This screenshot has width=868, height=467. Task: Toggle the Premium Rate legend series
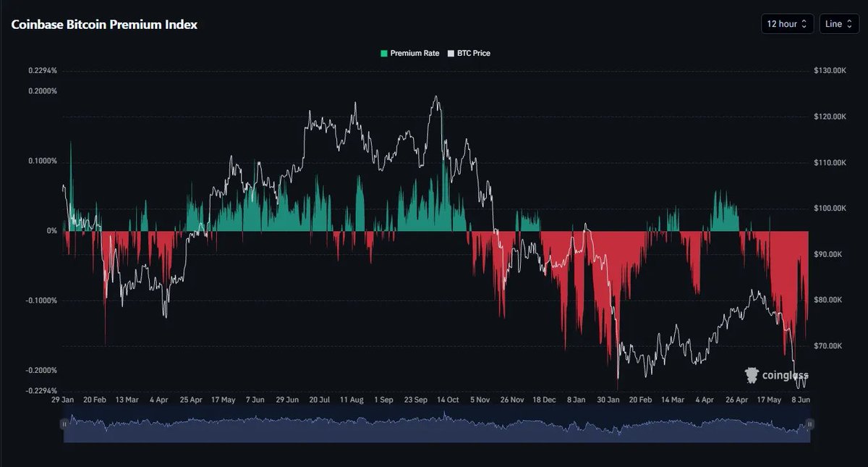410,54
